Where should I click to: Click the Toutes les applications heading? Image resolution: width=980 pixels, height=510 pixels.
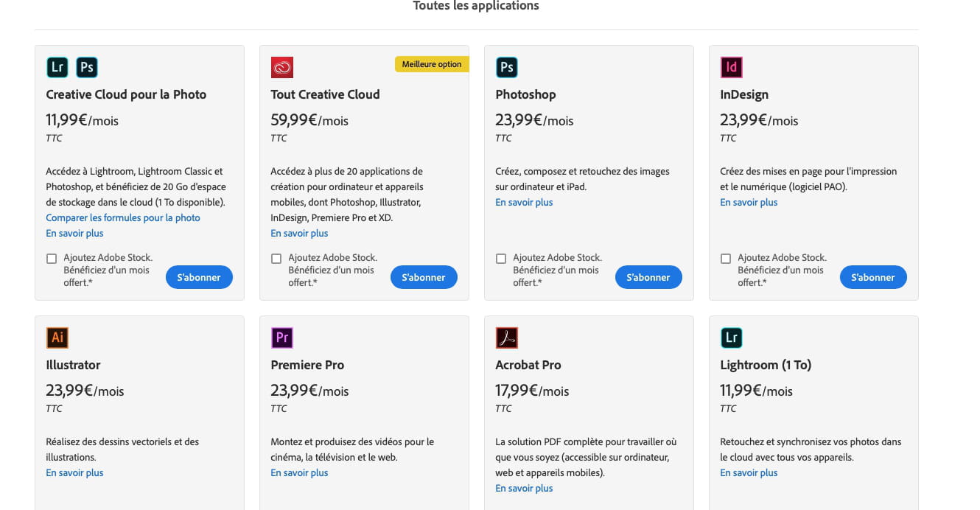coord(476,6)
